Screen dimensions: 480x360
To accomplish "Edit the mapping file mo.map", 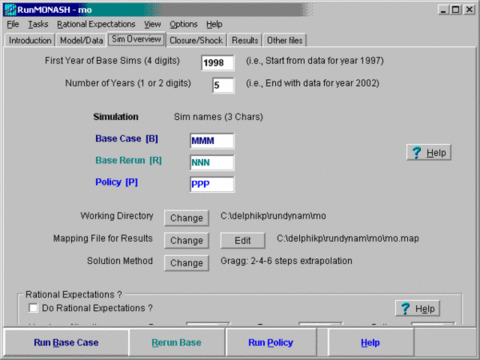I will point(242,240).
